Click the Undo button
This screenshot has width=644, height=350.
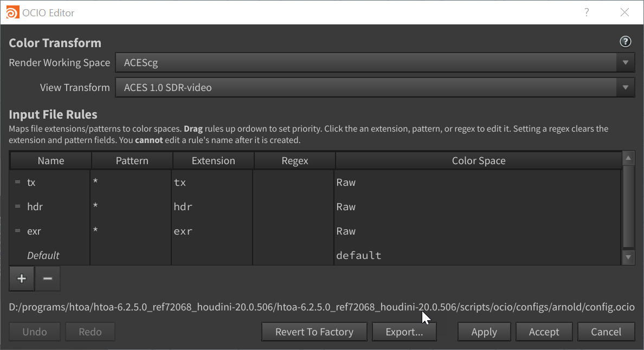pyautogui.click(x=35, y=332)
